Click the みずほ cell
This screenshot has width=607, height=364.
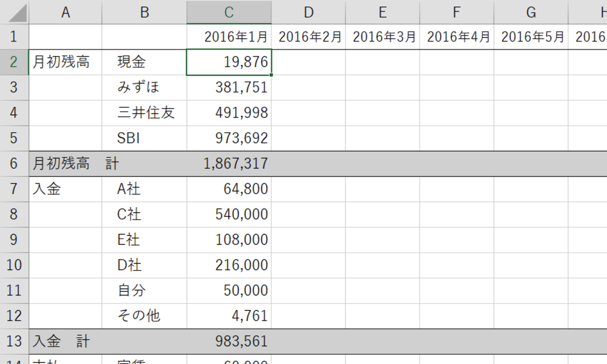pyautogui.click(x=145, y=87)
